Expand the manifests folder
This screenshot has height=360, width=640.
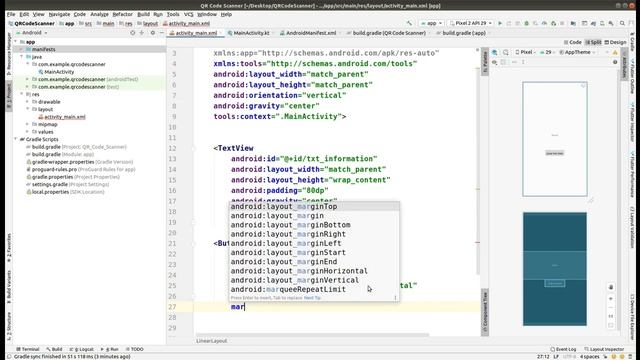[x=22, y=49]
